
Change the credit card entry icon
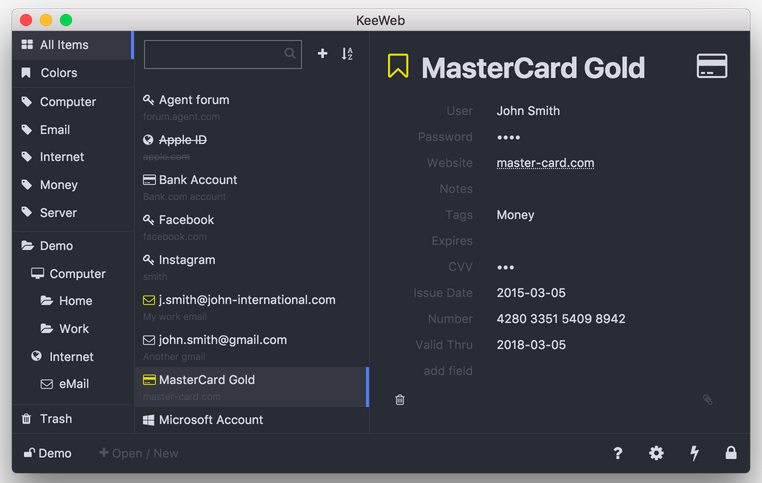click(x=711, y=66)
